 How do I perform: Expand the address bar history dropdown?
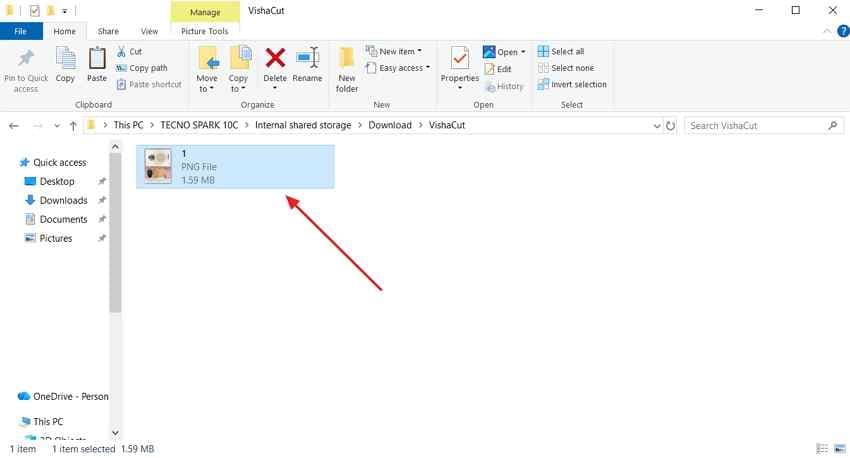coord(656,126)
